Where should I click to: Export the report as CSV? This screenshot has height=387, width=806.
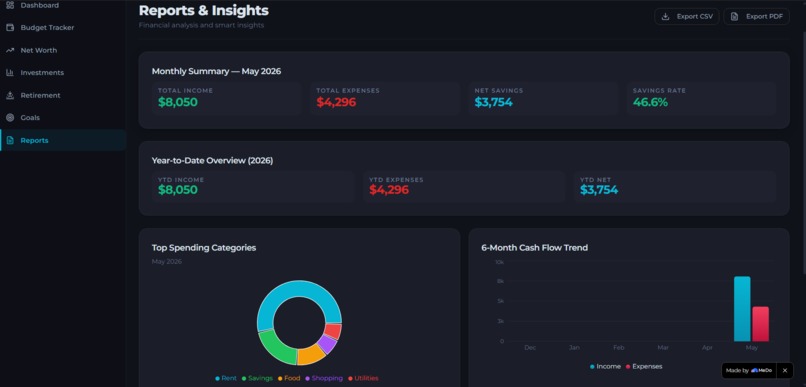pos(686,16)
